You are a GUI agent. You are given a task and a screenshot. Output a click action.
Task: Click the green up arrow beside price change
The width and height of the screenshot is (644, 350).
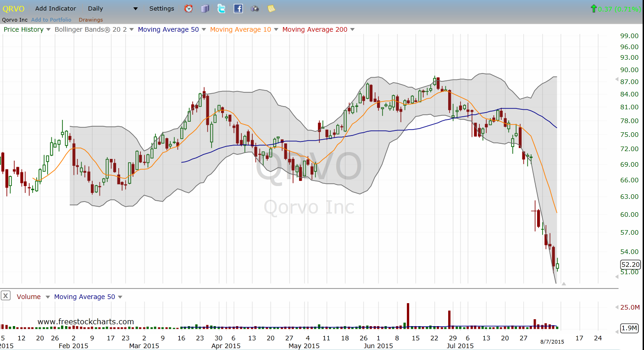tap(594, 8)
